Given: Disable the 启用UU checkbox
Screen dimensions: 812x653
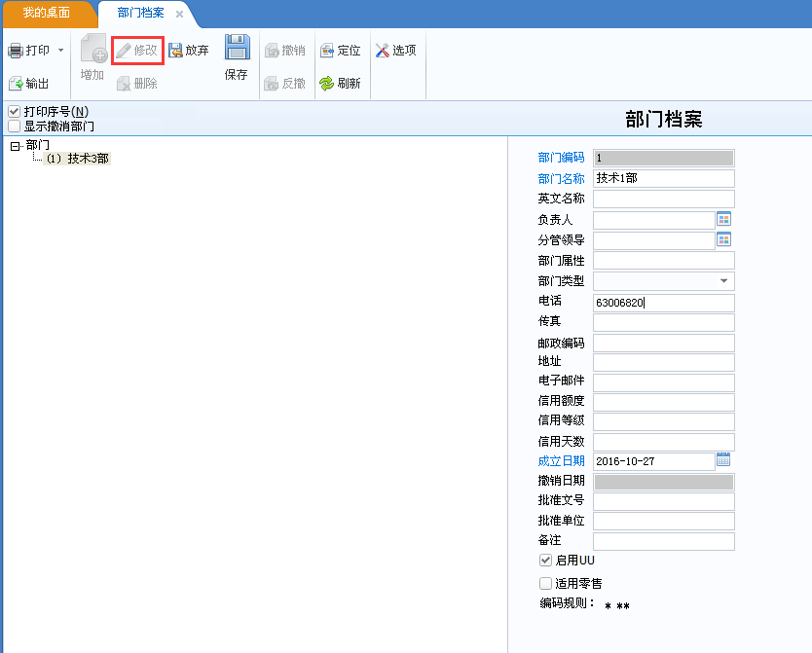Looking at the screenshot, I should tap(545, 560).
